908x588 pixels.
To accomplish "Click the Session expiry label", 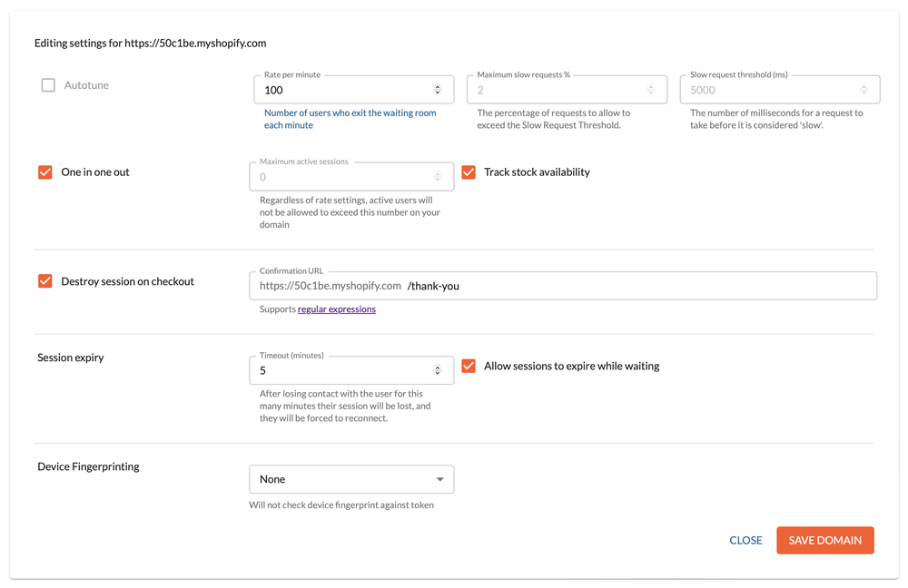I will pos(71,358).
